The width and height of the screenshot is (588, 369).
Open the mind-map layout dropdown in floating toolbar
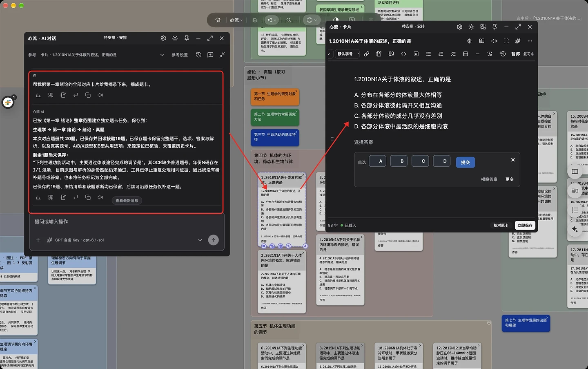pyautogui.click(x=272, y=20)
